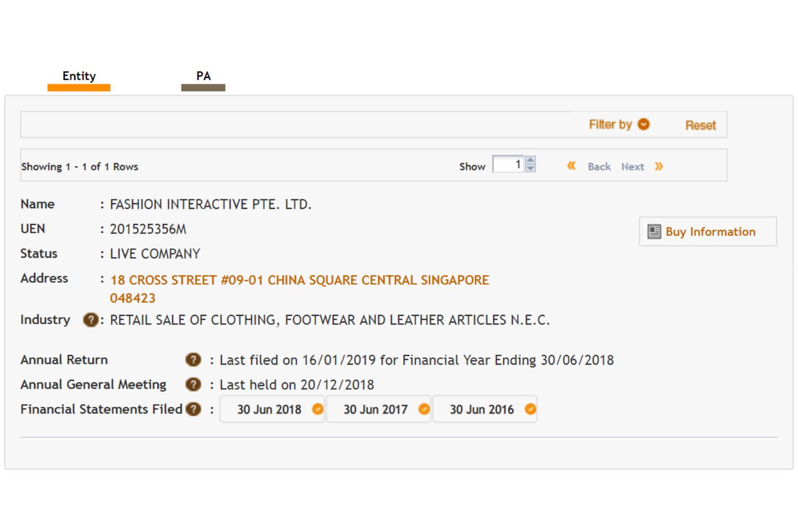Click Annual General Meeting help icon
This screenshot has height=532, width=798.
tap(193, 385)
